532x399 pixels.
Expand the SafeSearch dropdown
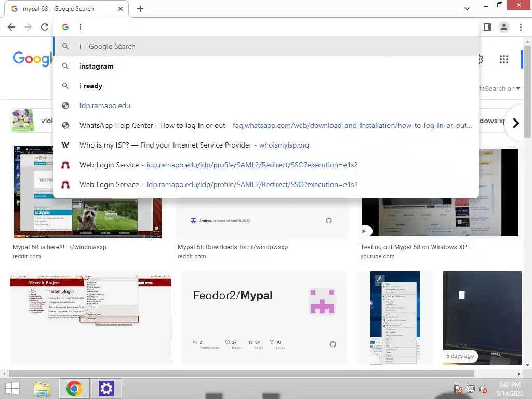point(499,88)
